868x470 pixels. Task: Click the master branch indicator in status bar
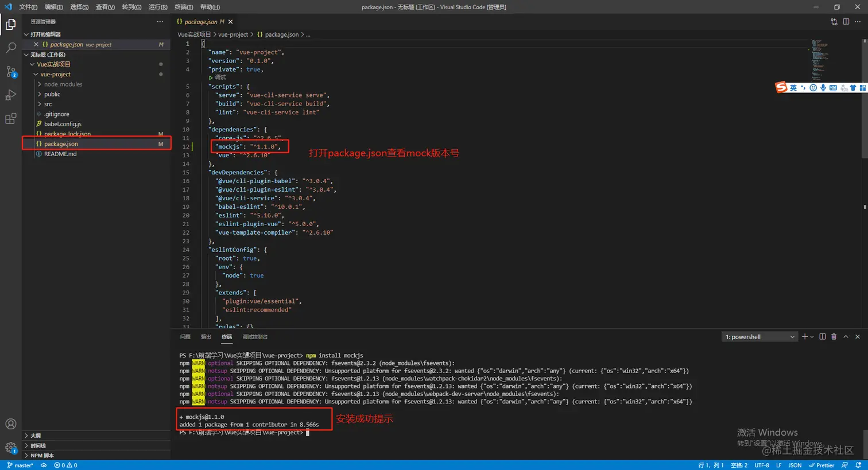[20, 465]
